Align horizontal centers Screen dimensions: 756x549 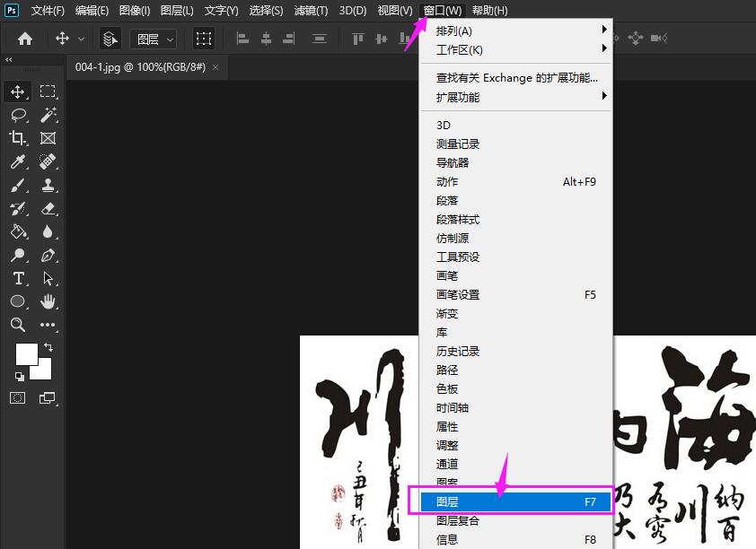coord(266,39)
